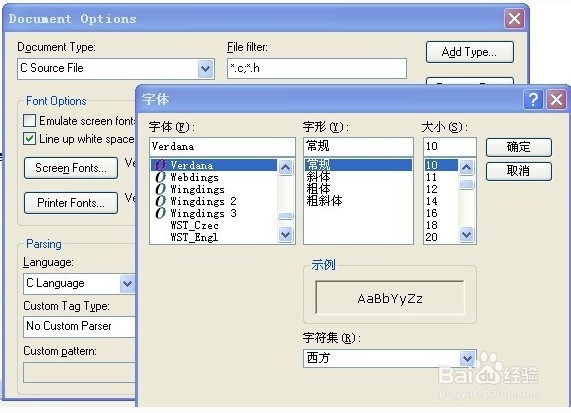
Task: Click the OpenType icon beside Wingdings 2
Action: 160,201
